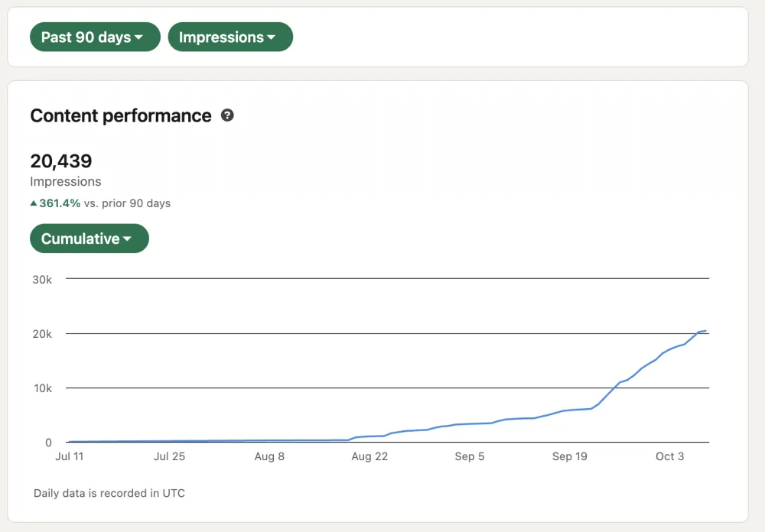Select the Sep 19 date axis label
This screenshot has height=532, width=765.
570,456
